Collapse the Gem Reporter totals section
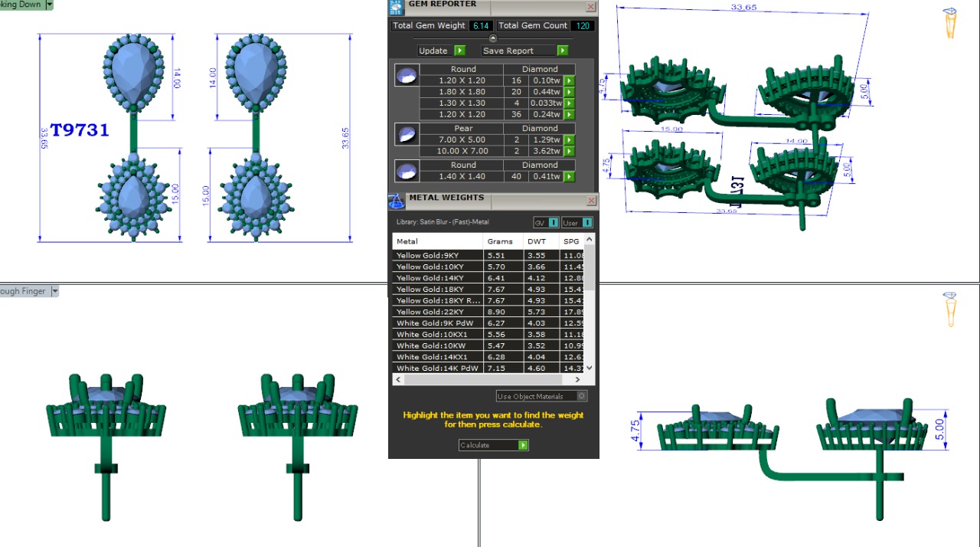The width and height of the screenshot is (980, 547). coord(493,38)
